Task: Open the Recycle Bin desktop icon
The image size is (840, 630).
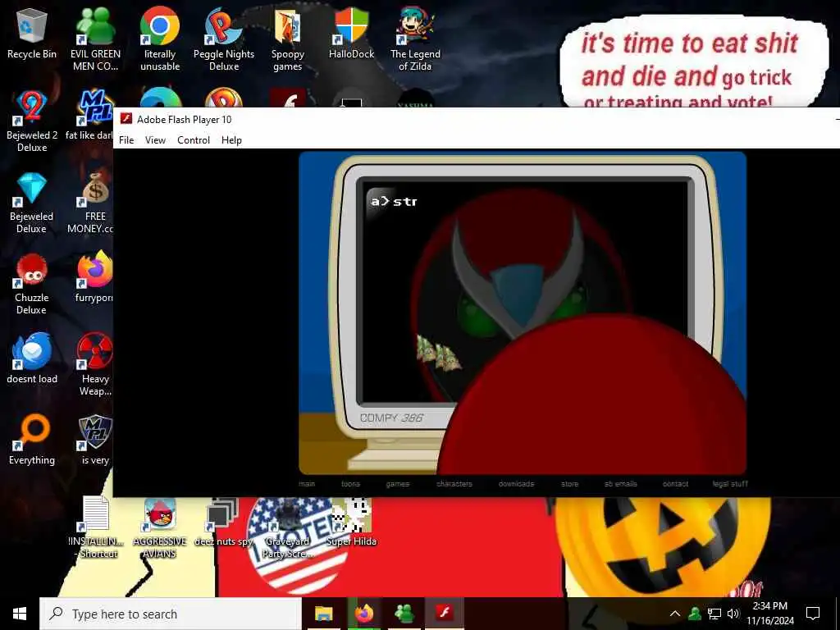Action: 32,34
